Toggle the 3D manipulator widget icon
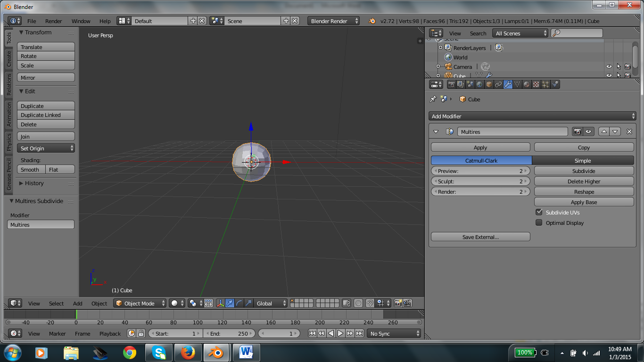The image size is (644, 362). [x=220, y=304]
